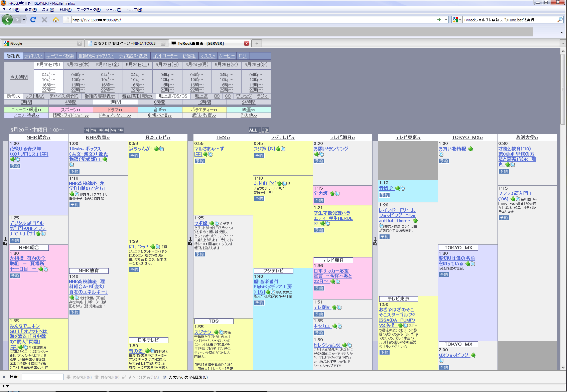Click clover icon beside 志村軒 [S]
The height and width of the screenshot is (392, 567).
(x=279, y=183)
